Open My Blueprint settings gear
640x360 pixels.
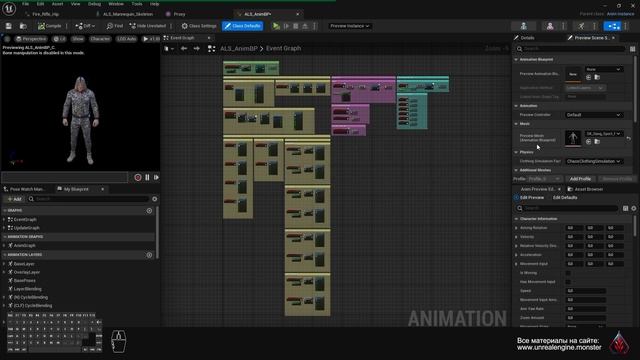point(155,199)
